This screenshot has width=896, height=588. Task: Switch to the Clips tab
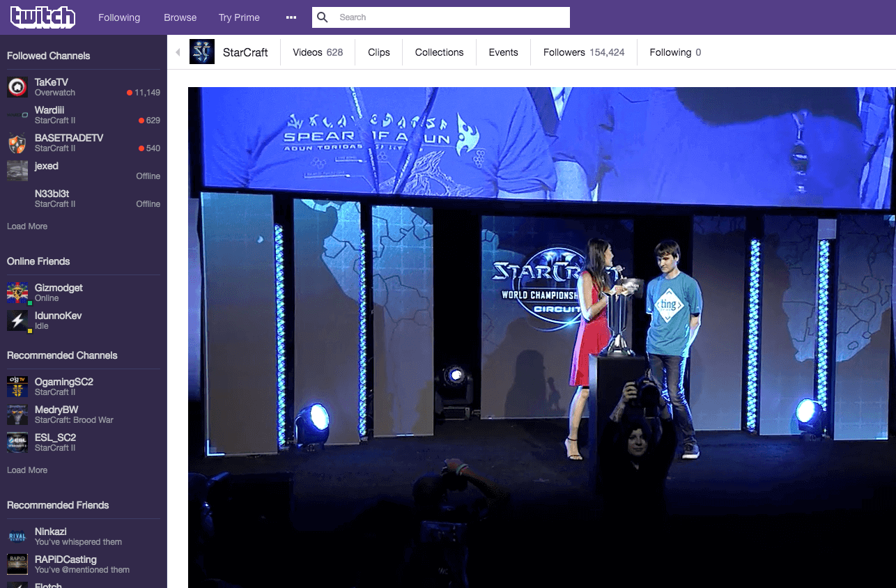[x=379, y=52]
